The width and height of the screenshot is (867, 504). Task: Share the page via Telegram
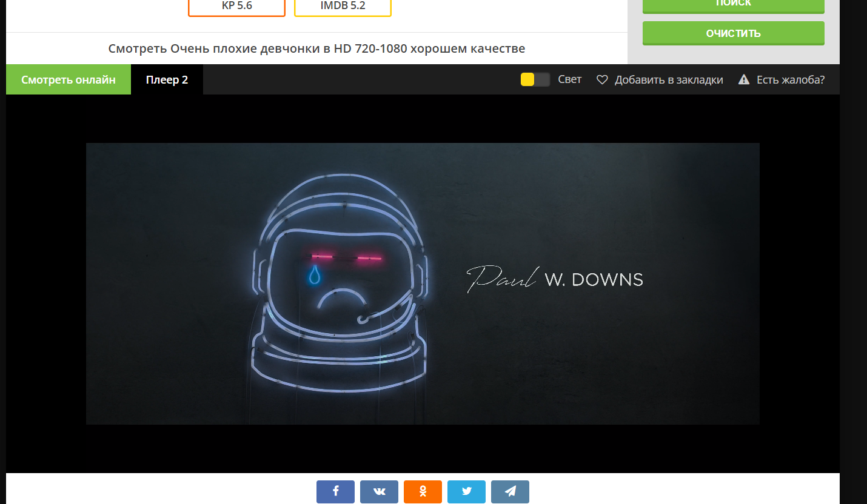(510, 491)
